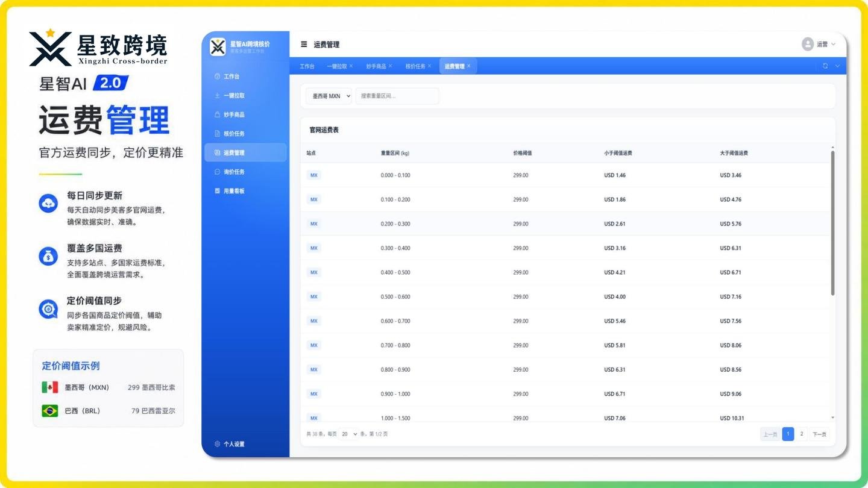Image resolution: width=868 pixels, height=488 pixels.
Task: Open 妙手商品 bag icon in sidebar
Action: (x=218, y=114)
